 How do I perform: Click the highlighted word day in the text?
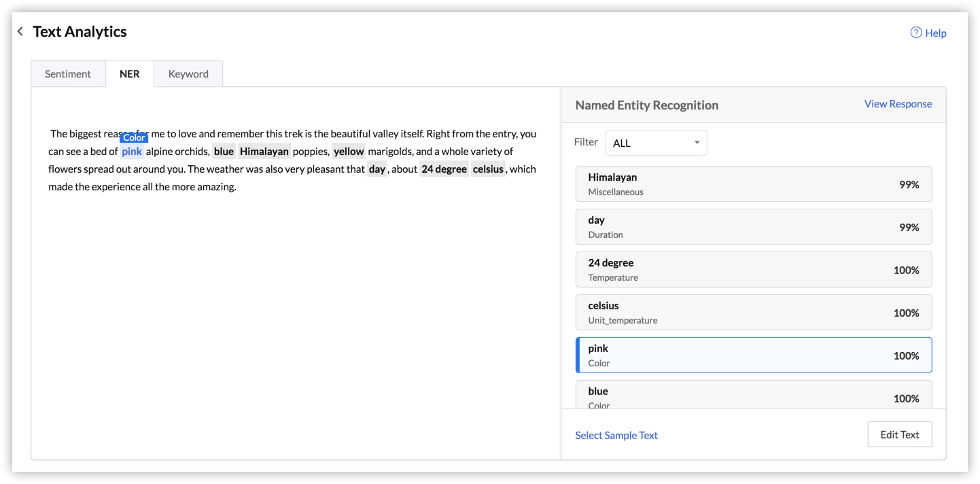[x=377, y=169]
